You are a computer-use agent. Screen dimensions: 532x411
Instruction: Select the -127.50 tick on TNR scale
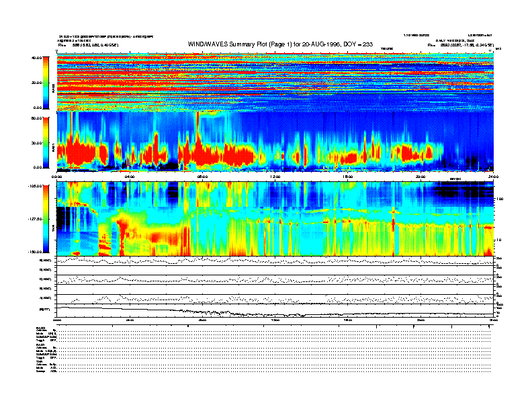(x=35, y=219)
